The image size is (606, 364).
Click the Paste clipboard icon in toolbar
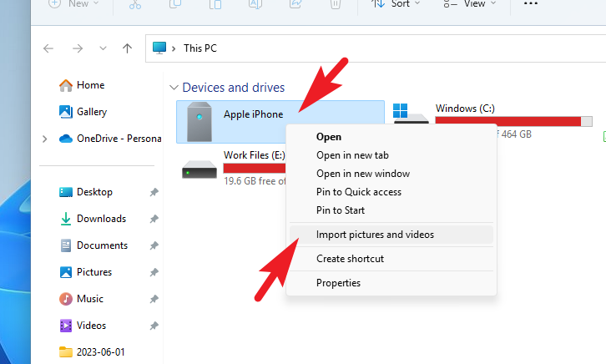pos(215,4)
